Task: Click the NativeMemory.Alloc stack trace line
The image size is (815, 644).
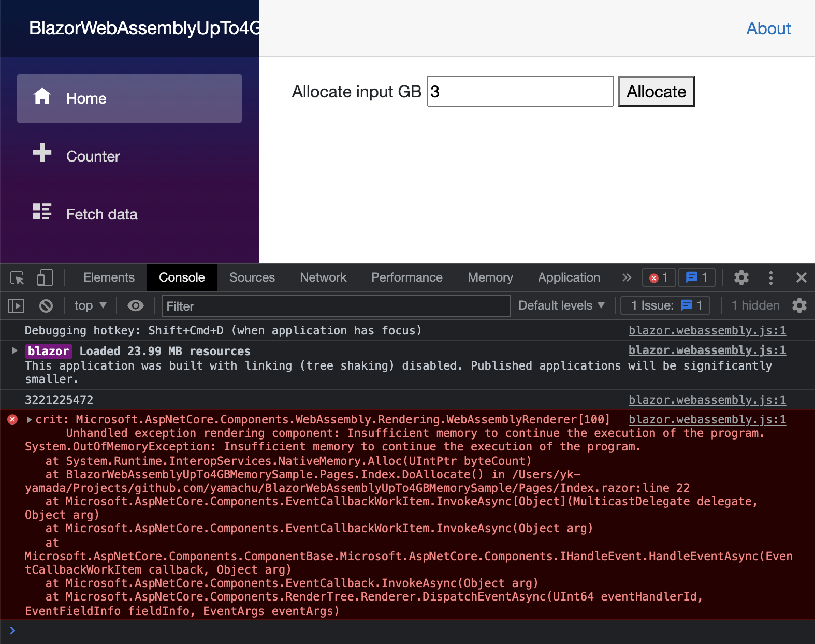Action: click(288, 461)
